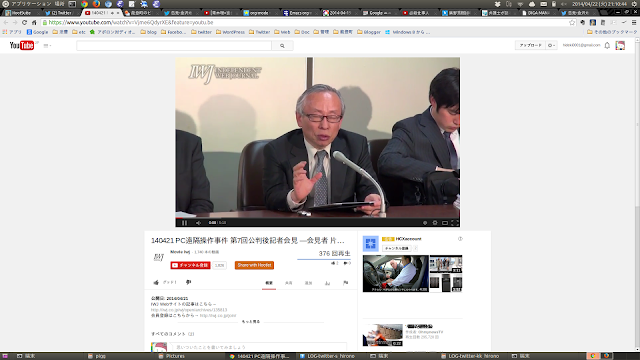Select the Share tab under the video
The width and height of the screenshot is (640, 360).
coord(289,283)
